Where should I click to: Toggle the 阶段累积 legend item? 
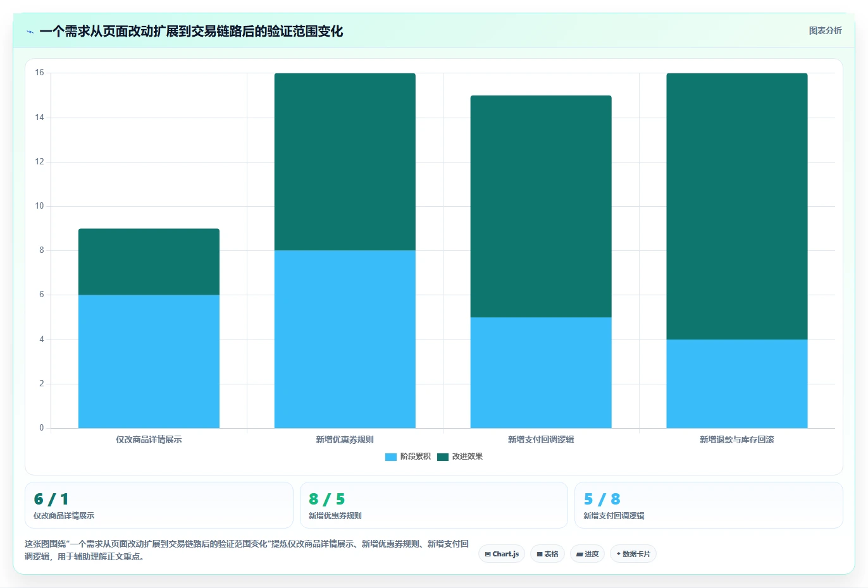[408, 456]
